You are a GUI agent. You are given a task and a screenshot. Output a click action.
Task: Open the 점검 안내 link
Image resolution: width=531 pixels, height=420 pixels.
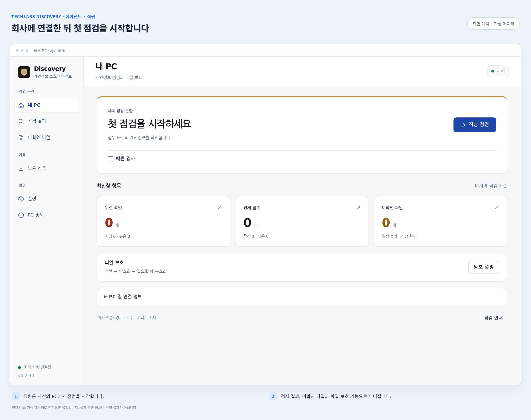(x=493, y=318)
